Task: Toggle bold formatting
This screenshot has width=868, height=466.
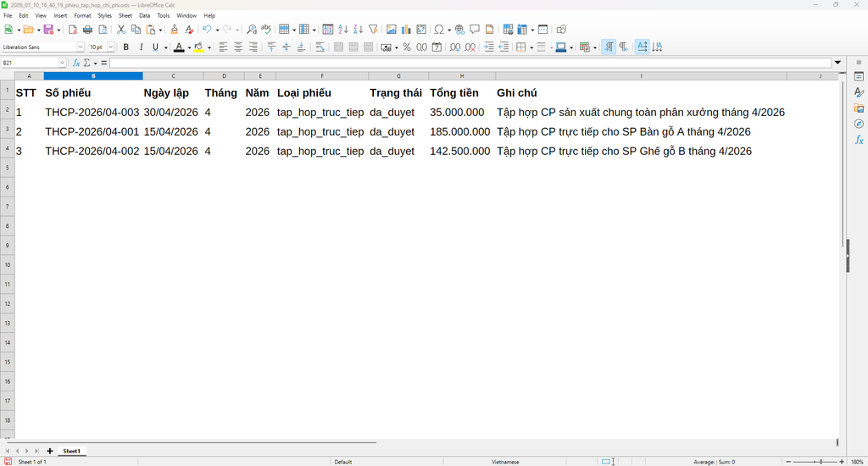Action: pyautogui.click(x=126, y=47)
